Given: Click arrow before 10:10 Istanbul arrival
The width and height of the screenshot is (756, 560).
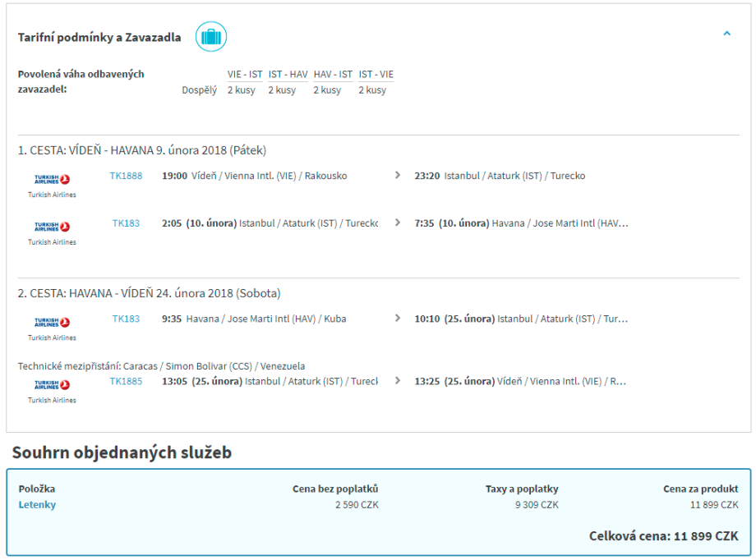Looking at the screenshot, I should [398, 319].
